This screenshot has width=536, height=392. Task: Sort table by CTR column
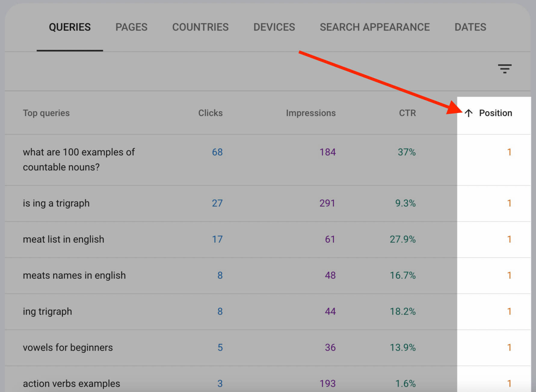click(x=407, y=113)
